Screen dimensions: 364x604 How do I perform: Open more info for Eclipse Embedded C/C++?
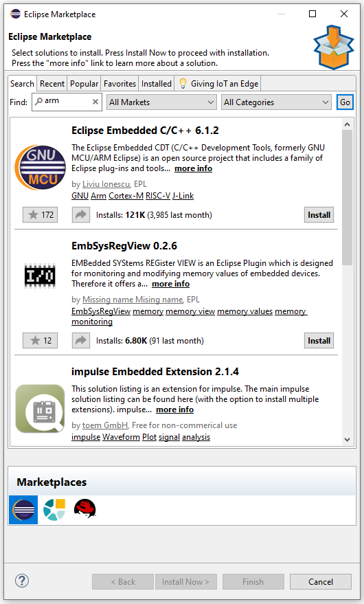194,168
